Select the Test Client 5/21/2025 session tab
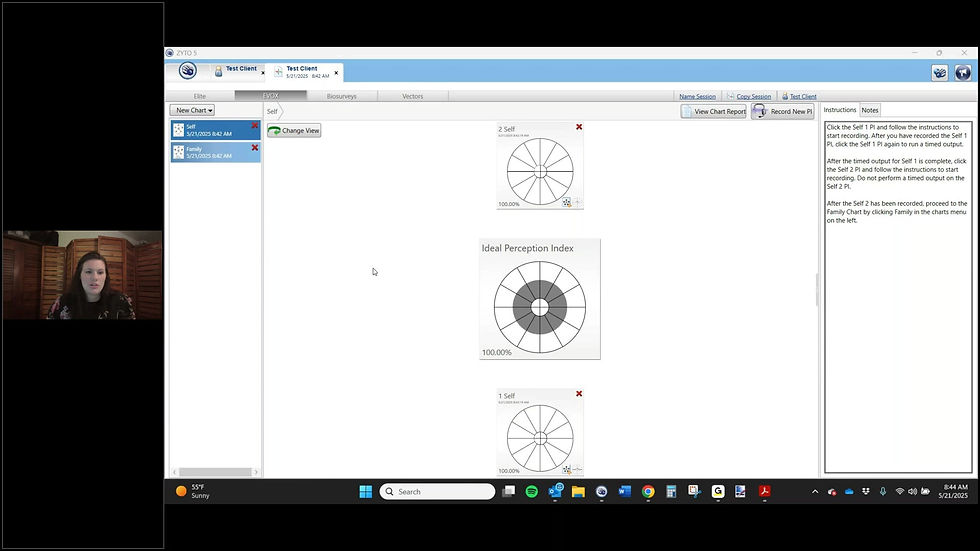 point(302,72)
